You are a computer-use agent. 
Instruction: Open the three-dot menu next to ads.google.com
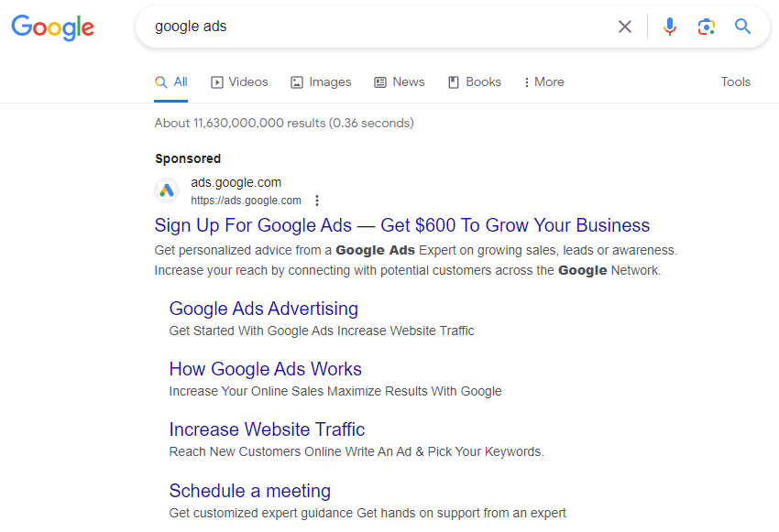coord(316,200)
